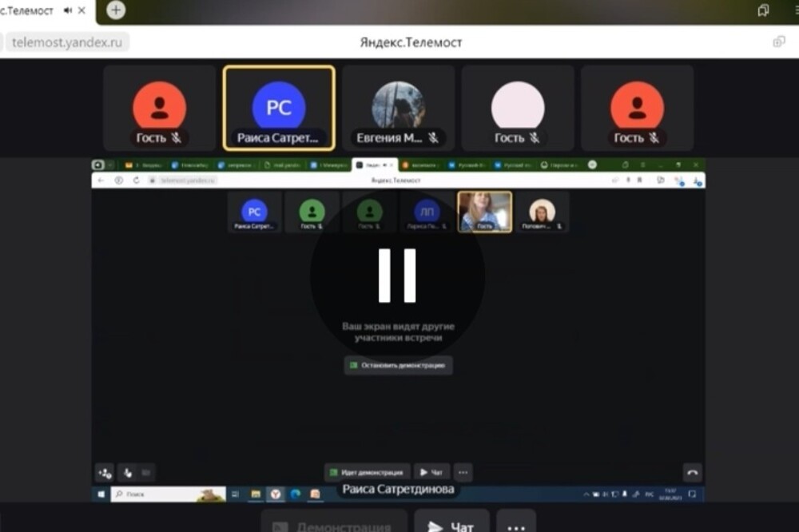This screenshot has width=799, height=532.
Task: Open new browser tab with plus icon
Action: pyautogui.click(x=117, y=10)
